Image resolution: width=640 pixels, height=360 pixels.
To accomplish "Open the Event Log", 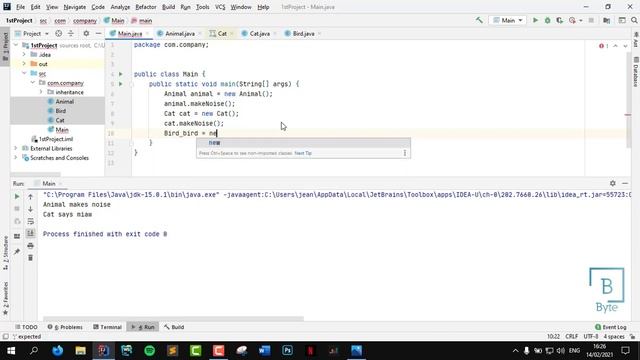I will click(611, 327).
